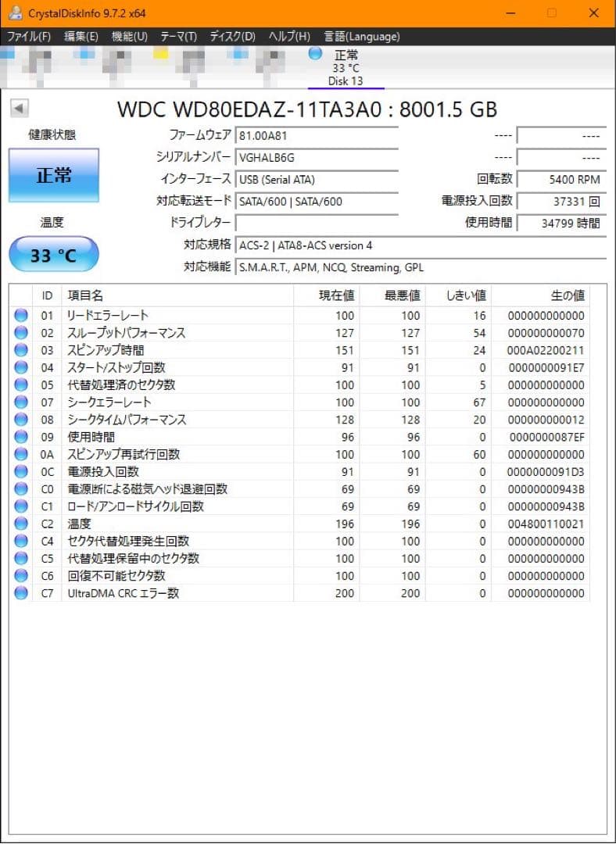
Task: Click the status circle for 回復不可能セクタ数
Action: click(21, 575)
